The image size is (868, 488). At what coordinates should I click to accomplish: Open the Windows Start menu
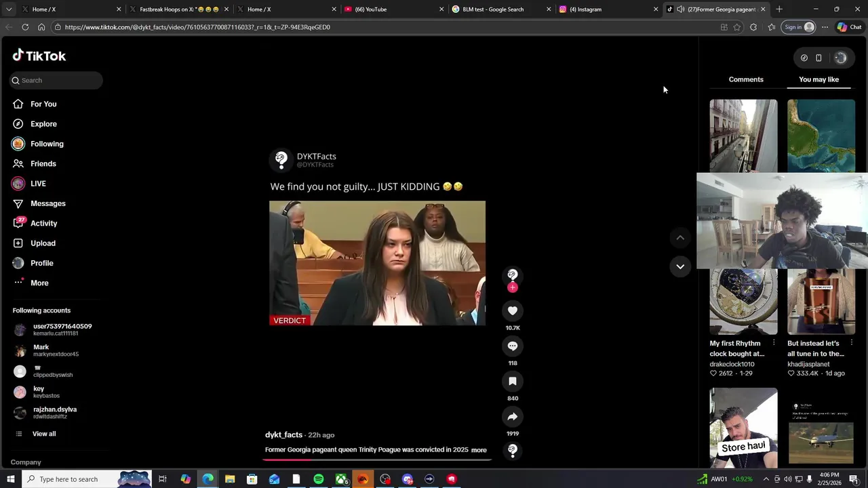click(10, 479)
